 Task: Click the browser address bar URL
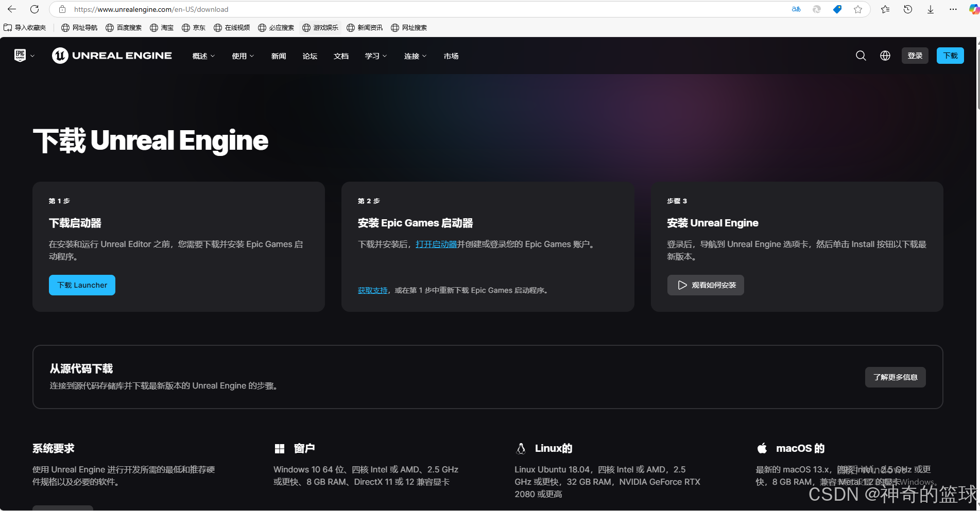[x=151, y=9]
